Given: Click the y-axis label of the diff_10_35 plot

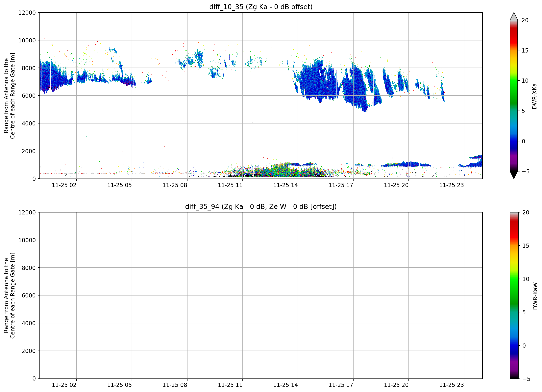Looking at the screenshot, I should [x=9, y=96].
